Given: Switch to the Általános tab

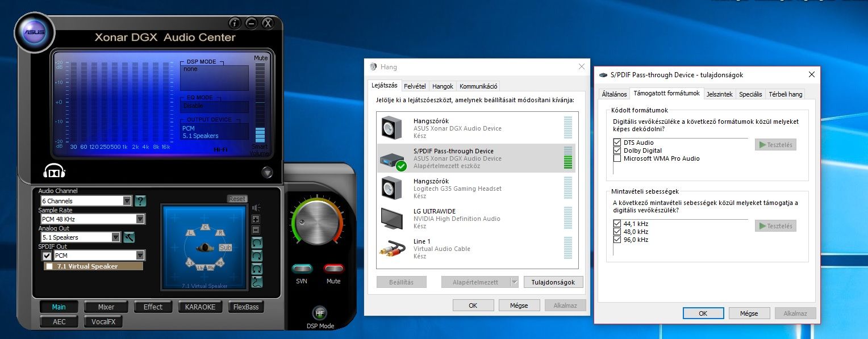Looking at the screenshot, I should [x=614, y=94].
